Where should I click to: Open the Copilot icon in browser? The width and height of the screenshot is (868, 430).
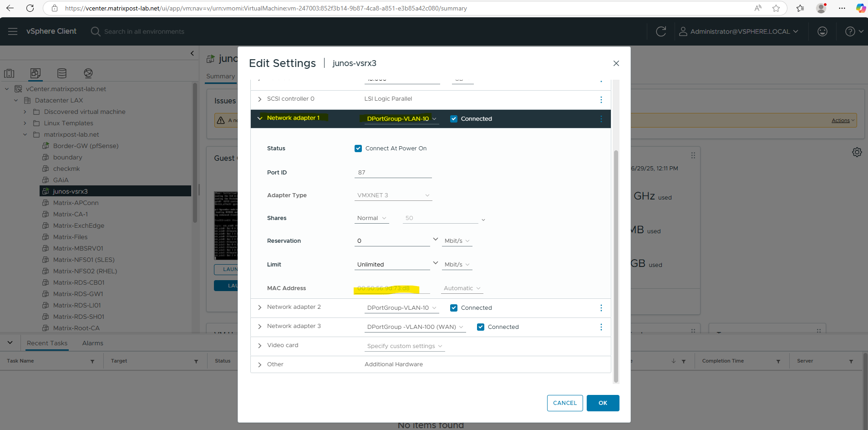click(x=861, y=8)
